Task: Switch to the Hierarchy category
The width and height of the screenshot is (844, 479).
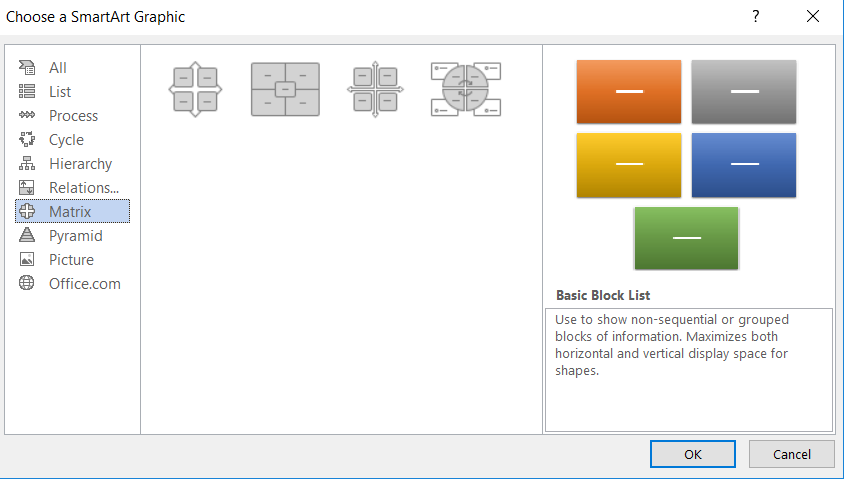Action: 80,164
